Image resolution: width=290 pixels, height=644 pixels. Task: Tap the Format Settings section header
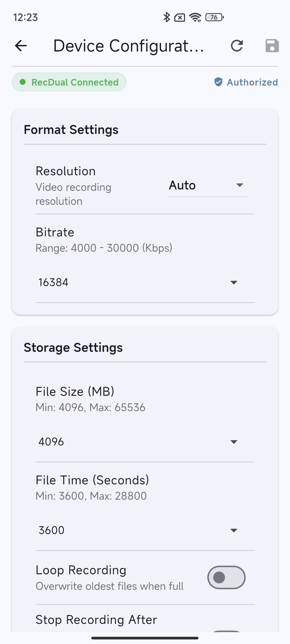pos(71,130)
